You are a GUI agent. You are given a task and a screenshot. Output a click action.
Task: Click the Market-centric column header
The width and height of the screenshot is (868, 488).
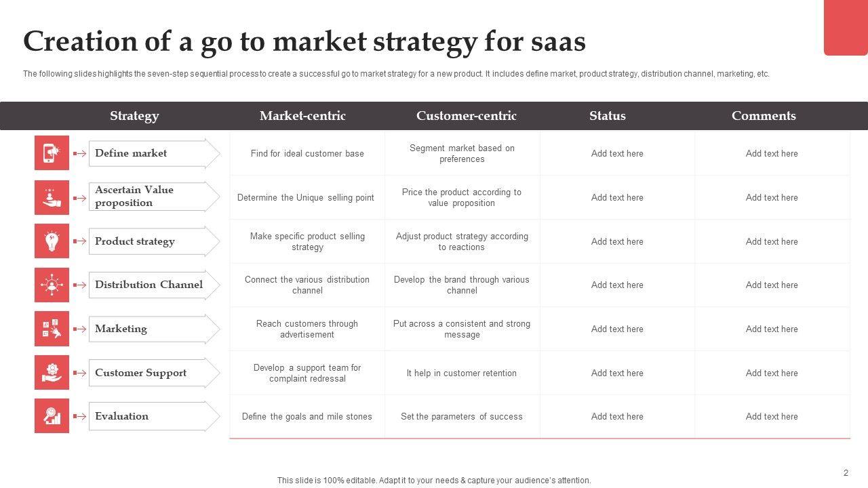(x=302, y=116)
